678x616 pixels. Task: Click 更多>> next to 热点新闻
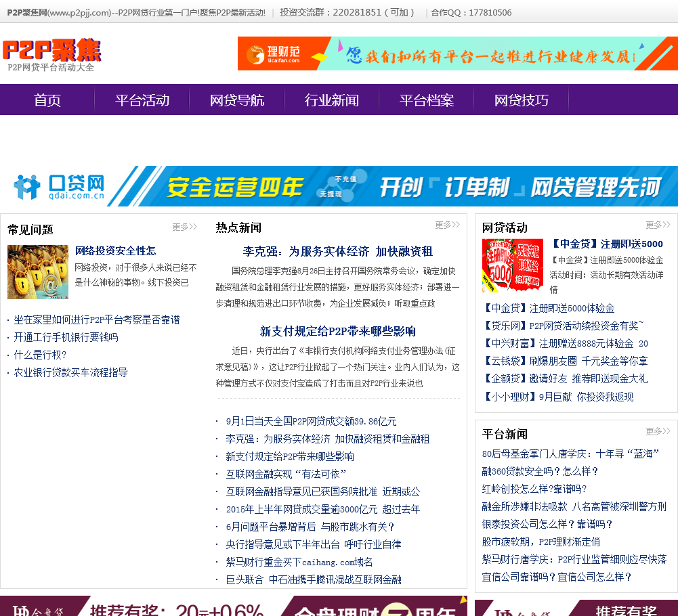[x=448, y=225]
